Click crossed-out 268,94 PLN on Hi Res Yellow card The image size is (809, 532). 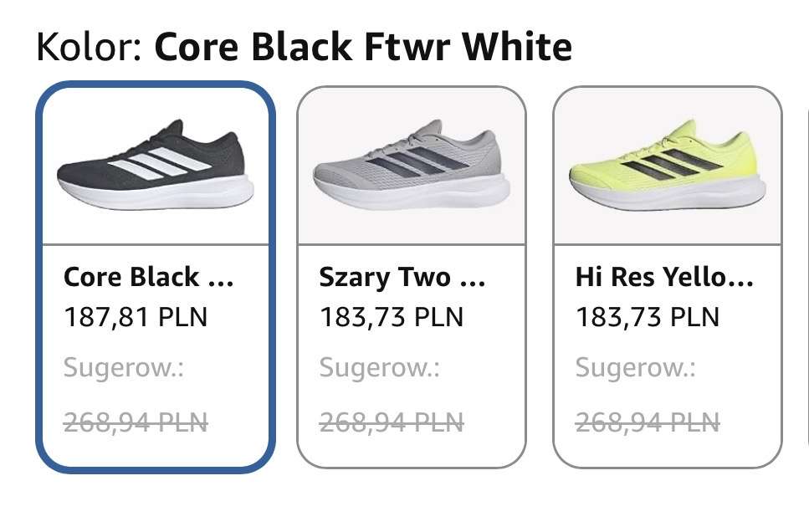tap(647, 422)
